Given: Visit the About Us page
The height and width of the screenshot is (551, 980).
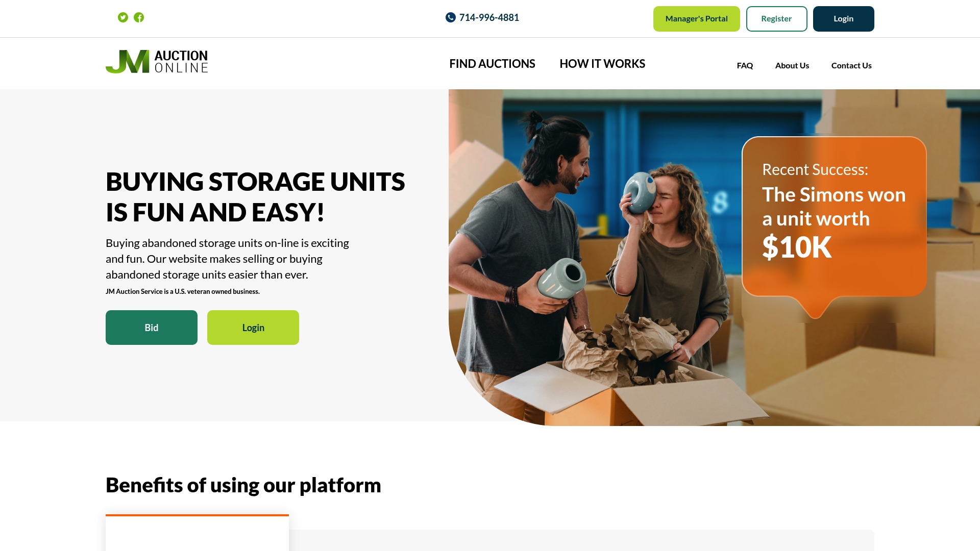Looking at the screenshot, I should [x=792, y=65].
